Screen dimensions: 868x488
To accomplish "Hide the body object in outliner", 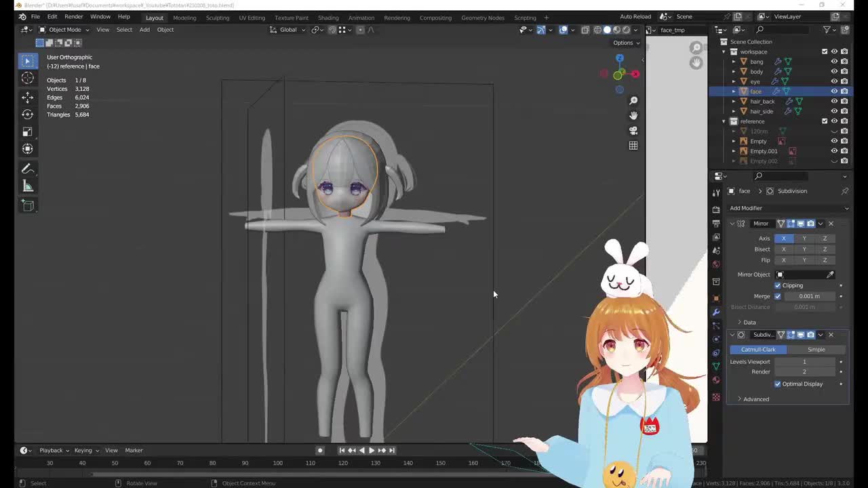I will [834, 71].
